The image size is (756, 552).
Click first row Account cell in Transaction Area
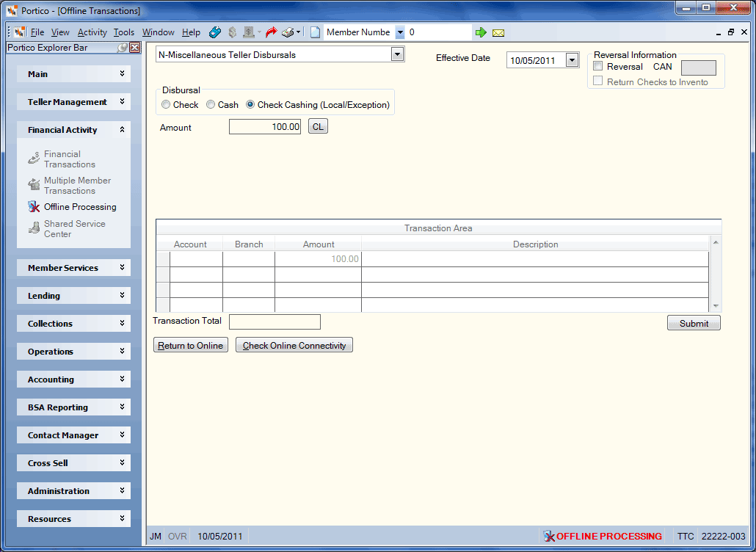pyautogui.click(x=196, y=259)
